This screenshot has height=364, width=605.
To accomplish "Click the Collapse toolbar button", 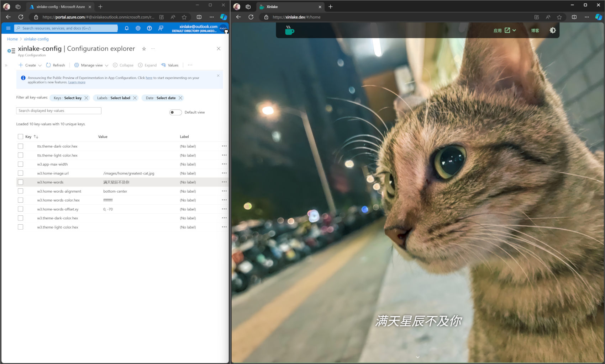I will 123,65.
